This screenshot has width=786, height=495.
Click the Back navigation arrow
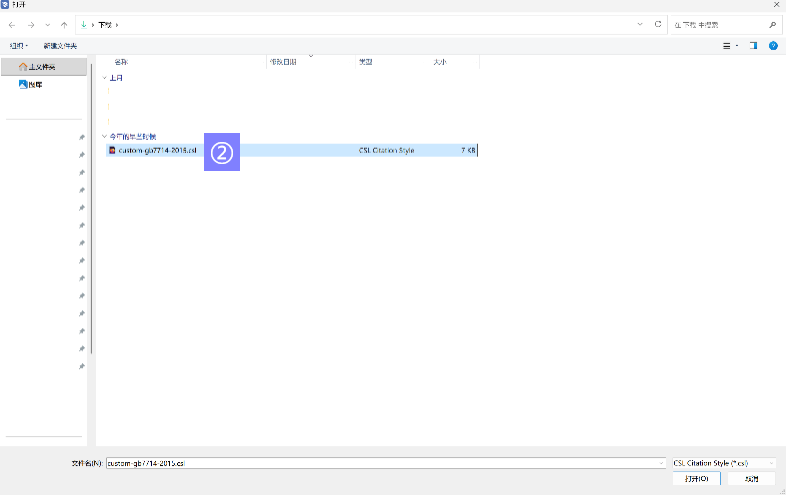pos(12,23)
